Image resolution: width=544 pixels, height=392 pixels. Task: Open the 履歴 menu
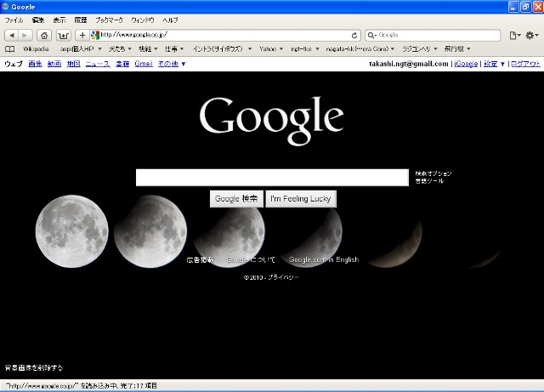point(81,20)
